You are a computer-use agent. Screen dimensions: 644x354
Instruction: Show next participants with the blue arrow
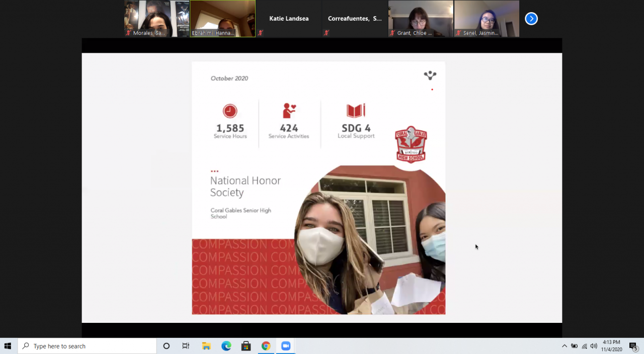click(x=531, y=19)
